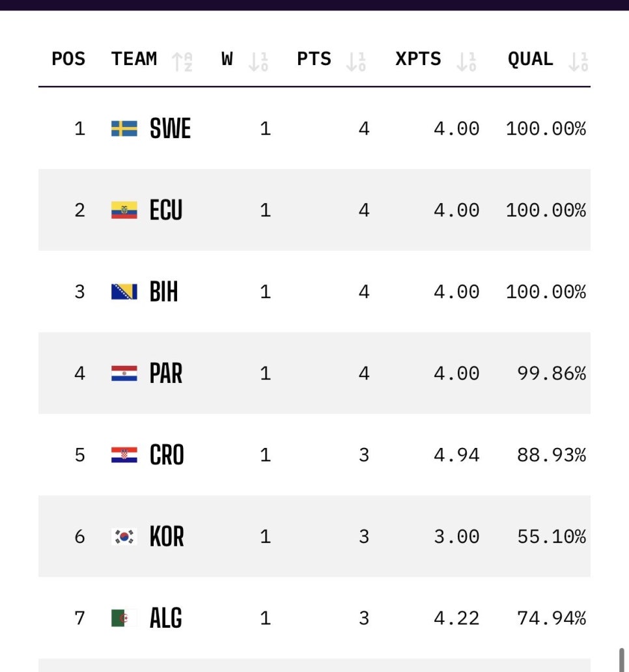Sort by wins using W column arrow
Image resolution: width=629 pixels, height=672 pixels.
tap(259, 62)
